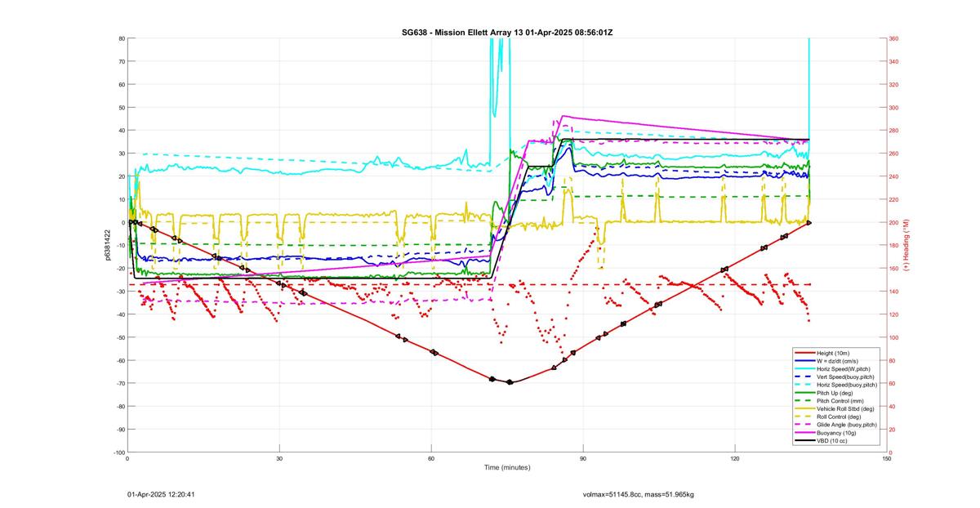Click the magenta buoyancy peak near minute 86
980x508 pixels.
click(x=563, y=117)
